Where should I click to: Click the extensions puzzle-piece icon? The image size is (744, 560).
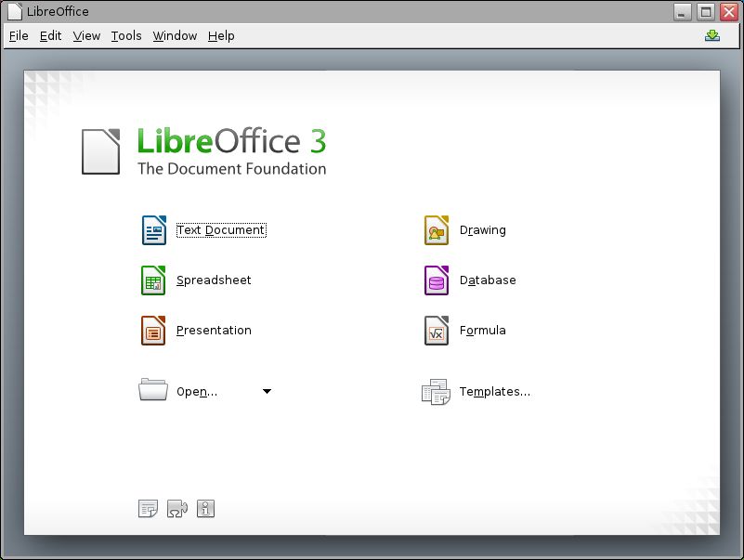tap(177, 509)
